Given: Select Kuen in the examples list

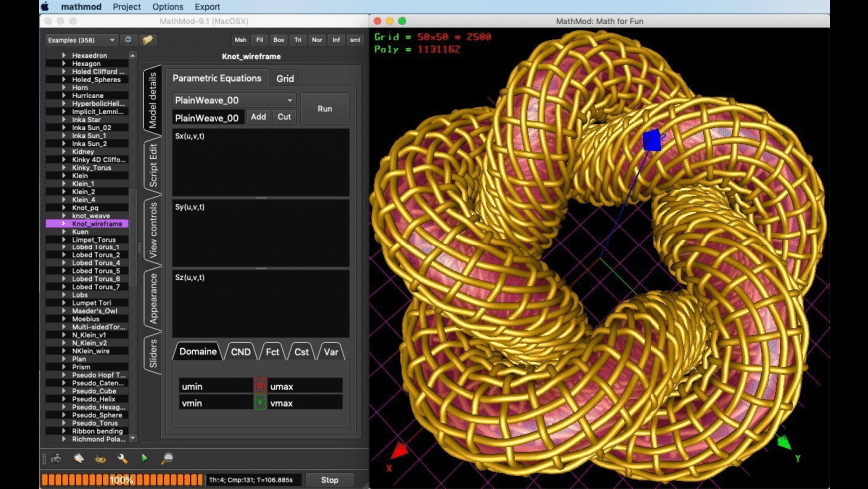Looking at the screenshot, I should (80, 231).
